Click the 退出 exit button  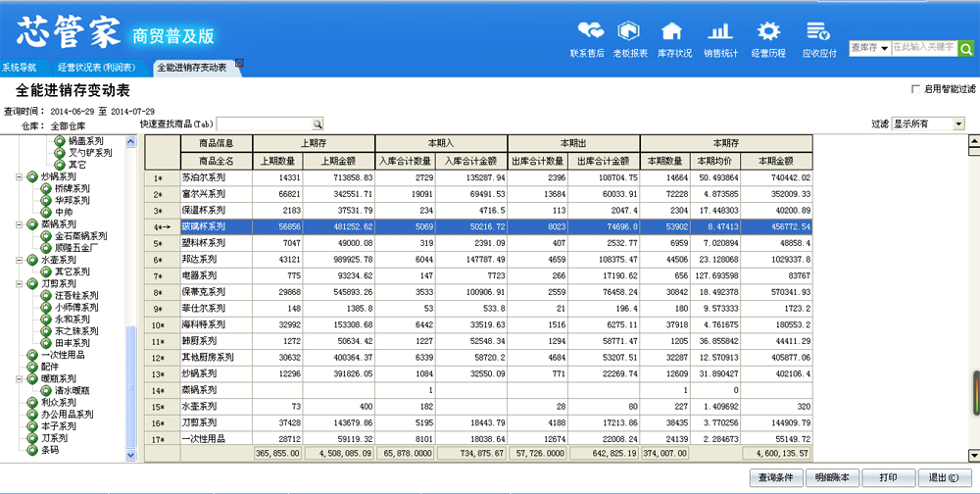pyautogui.click(x=945, y=477)
